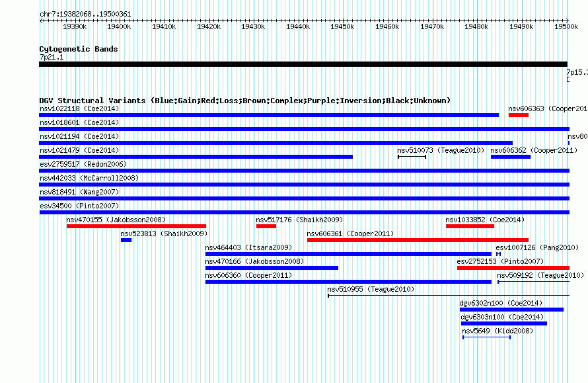
Task: Click the 19390k ruler position label
Action: (75, 26)
